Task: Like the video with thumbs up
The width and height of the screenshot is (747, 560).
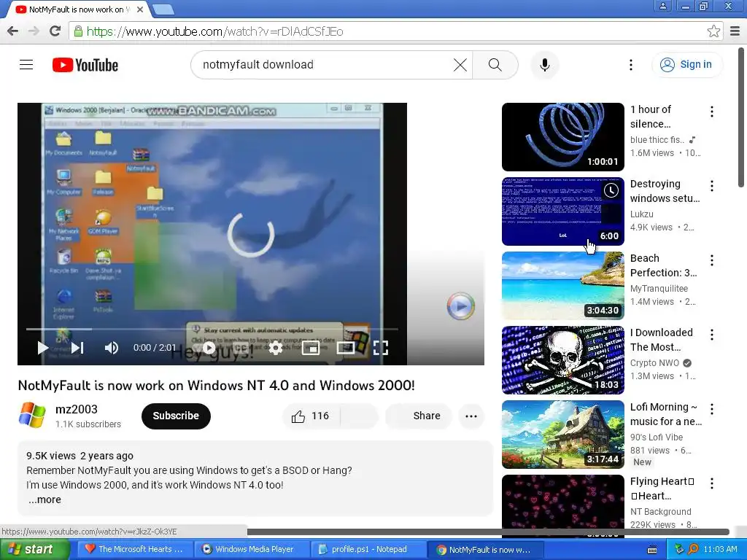Action: (311, 416)
